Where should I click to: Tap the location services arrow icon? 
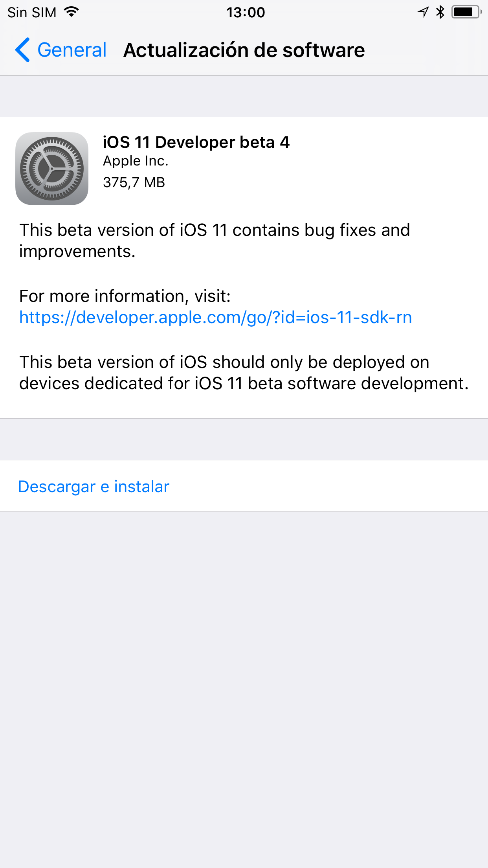click(x=423, y=12)
